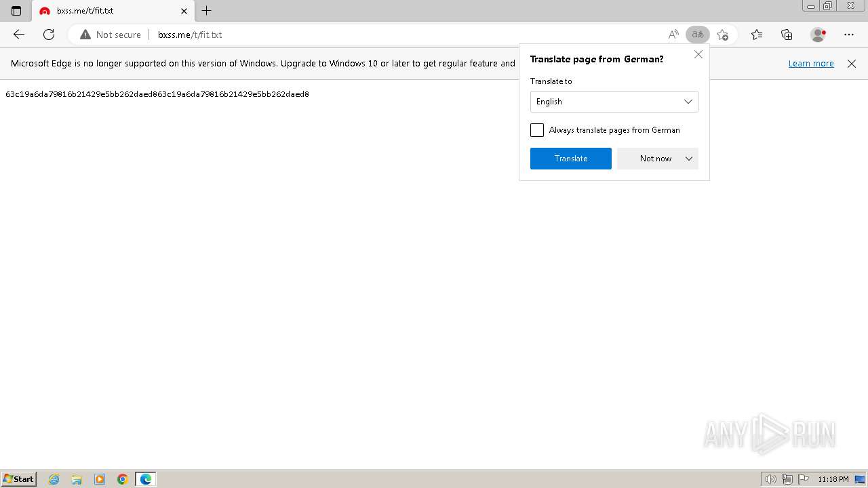This screenshot has width=868, height=488.
Task: Close the bxss.me/t/fit.txt tab
Action: [x=184, y=11]
